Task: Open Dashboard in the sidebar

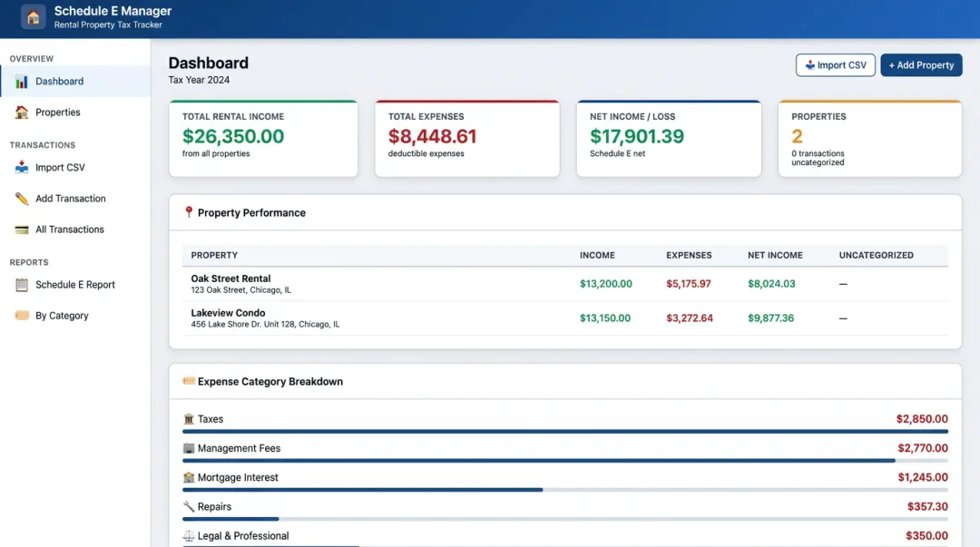Action: [x=75, y=82]
